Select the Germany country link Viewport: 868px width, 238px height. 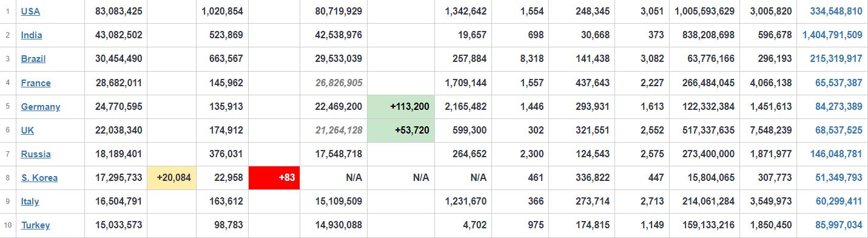coord(41,107)
